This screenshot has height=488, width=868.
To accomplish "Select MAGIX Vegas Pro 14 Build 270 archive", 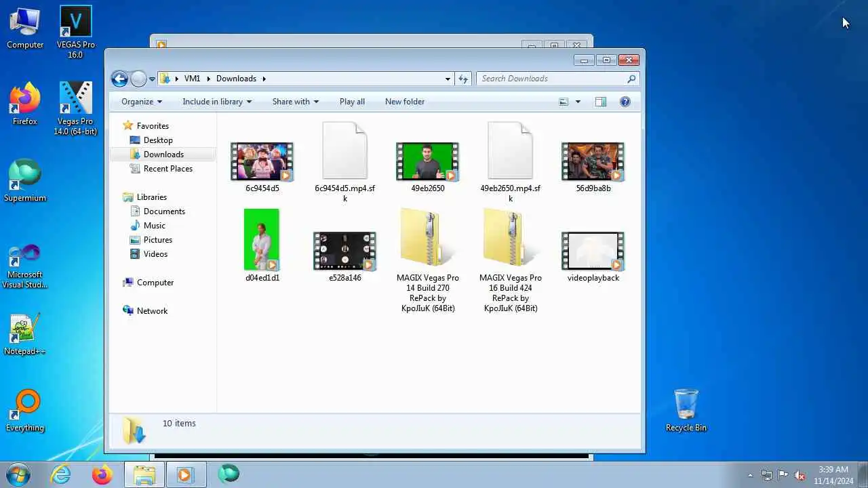I will (x=427, y=261).
